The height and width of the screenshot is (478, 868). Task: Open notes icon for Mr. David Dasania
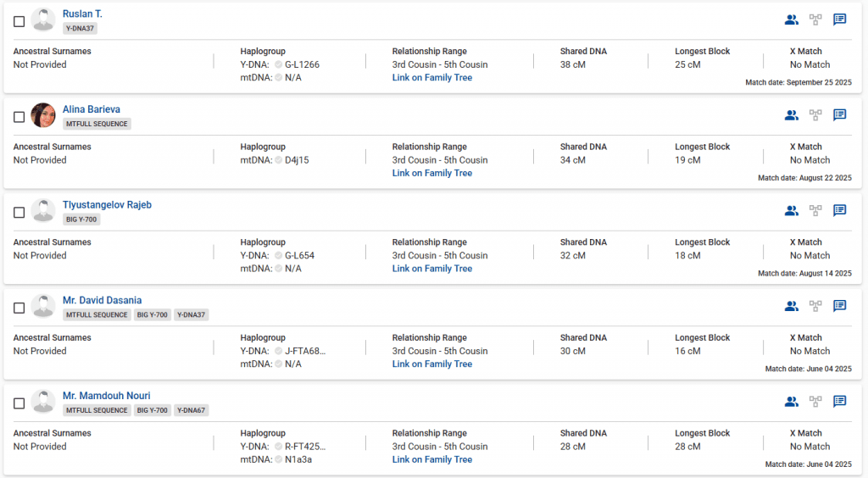(839, 306)
